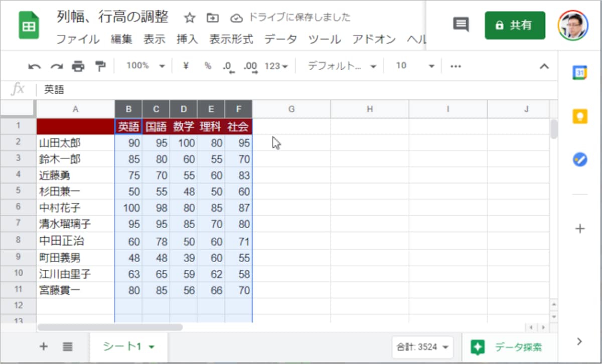Viewport: 602px width, 364px height.
Task: Click the add sheet plus icon
Action: [x=44, y=346]
